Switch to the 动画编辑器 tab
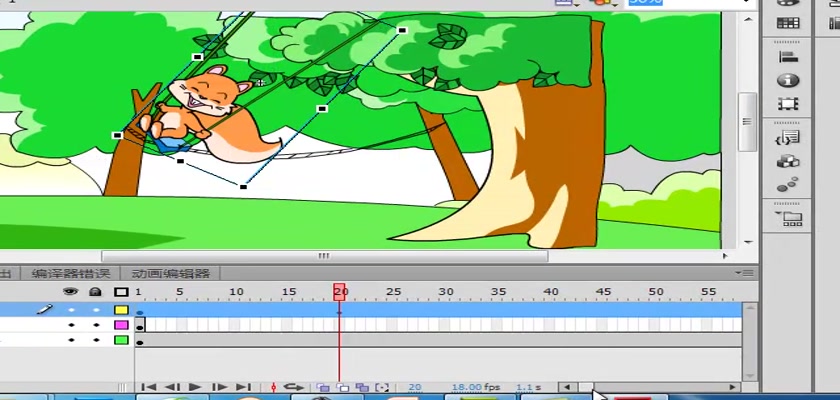The width and height of the screenshot is (840, 400). 171,274
